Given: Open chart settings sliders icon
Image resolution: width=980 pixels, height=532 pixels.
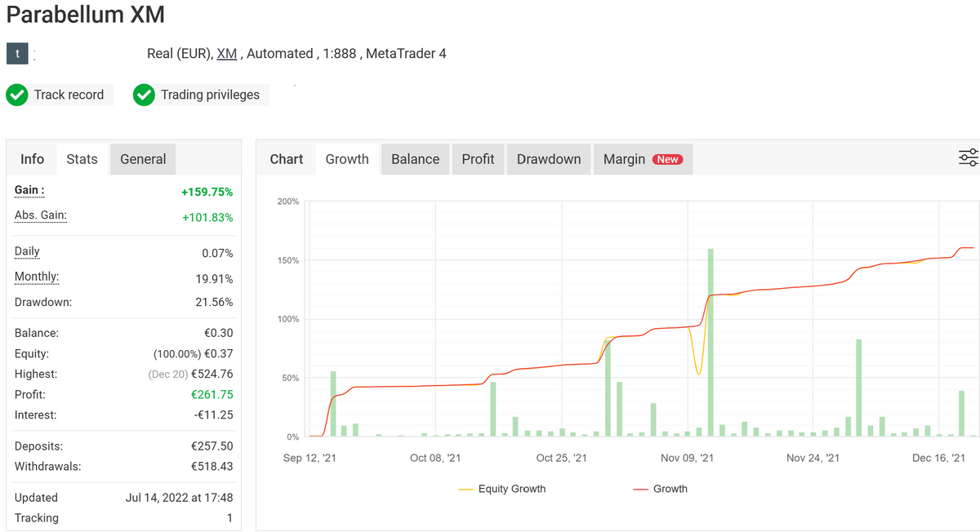Looking at the screenshot, I should (x=968, y=158).
